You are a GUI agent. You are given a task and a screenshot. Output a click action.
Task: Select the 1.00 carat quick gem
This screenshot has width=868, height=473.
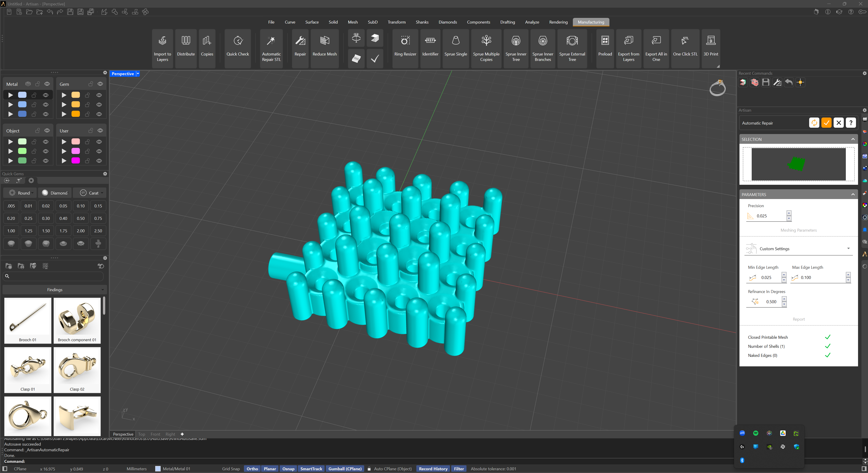[11, 231]
